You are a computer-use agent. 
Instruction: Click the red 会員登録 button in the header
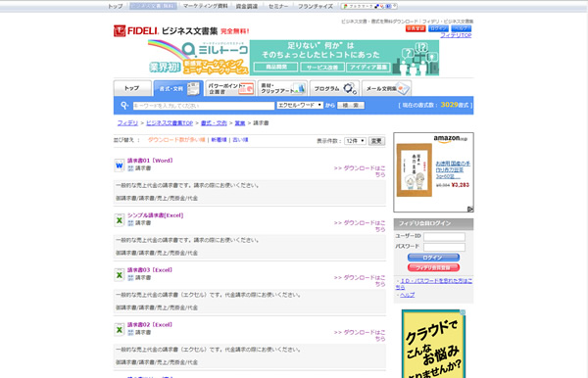coord(416,28)
